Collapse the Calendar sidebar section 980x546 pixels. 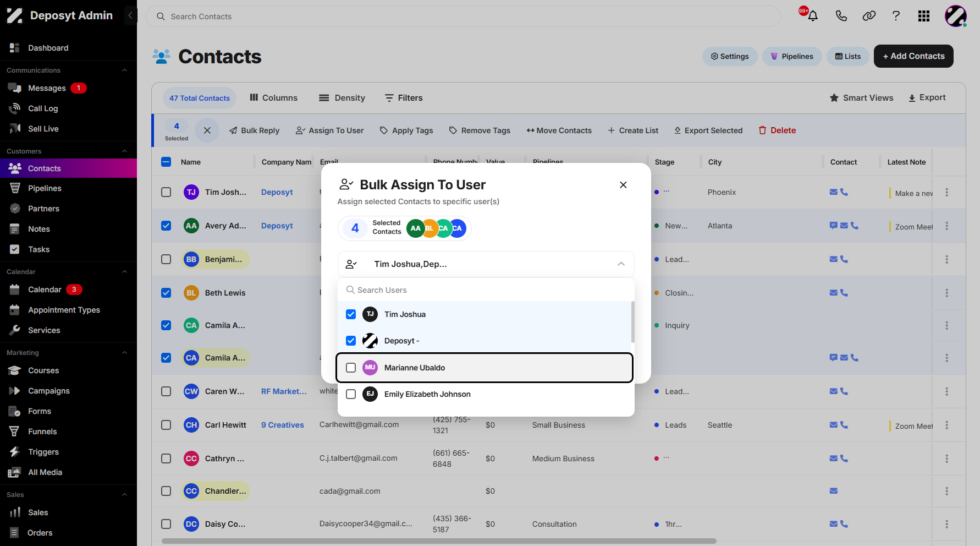[x=124, y=272]
